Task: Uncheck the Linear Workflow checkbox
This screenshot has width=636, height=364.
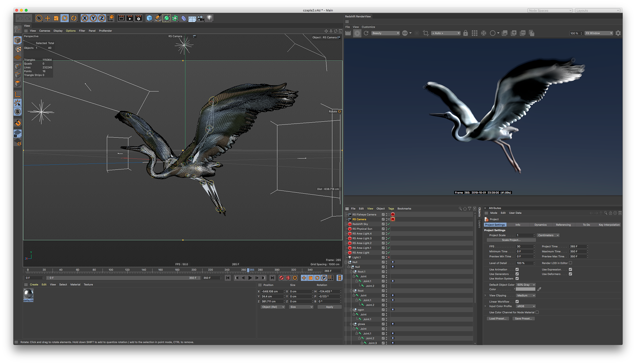Action: click(517, 301)
